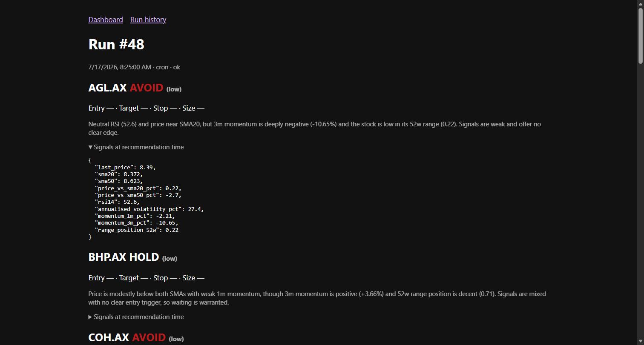
Task: Click the BHP.AX rationale starting 'Price is modestly below'
Action: (317, 298)
